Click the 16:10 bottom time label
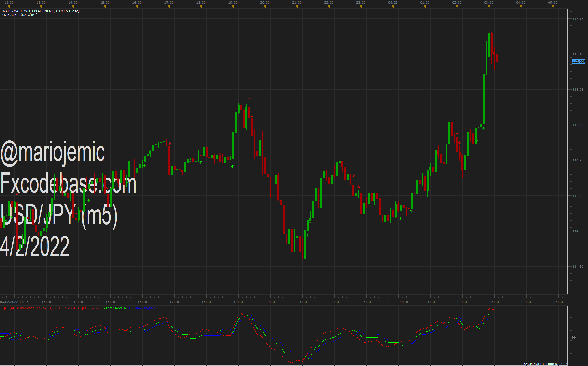Screen dimensions: 588x366 pyautogui.click(x=142, y=302)
